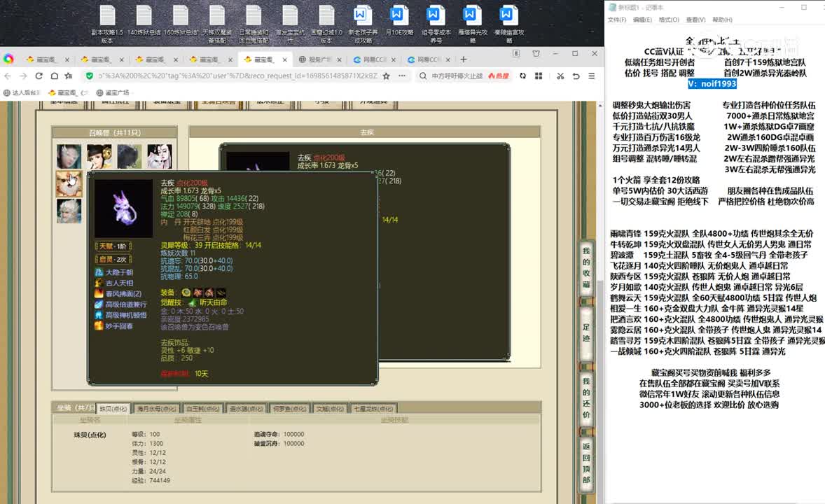This screenshot has height=504, width=825.
Task: Click the 妙手回春 skill icon
Action: coord(99,325)
